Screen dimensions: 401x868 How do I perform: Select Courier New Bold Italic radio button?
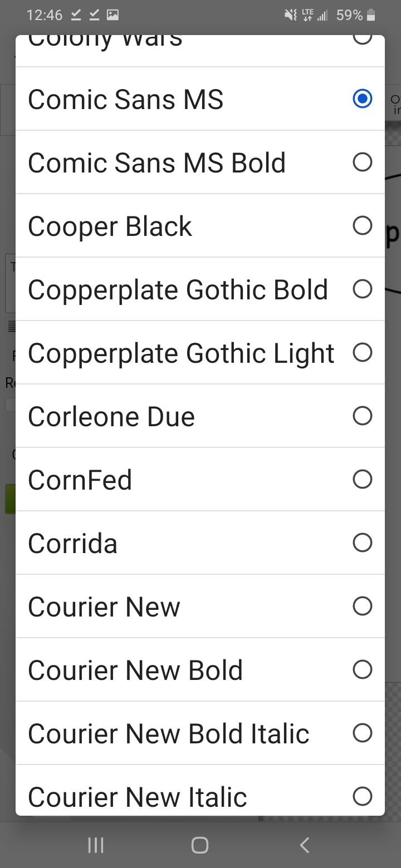(362, 733)
